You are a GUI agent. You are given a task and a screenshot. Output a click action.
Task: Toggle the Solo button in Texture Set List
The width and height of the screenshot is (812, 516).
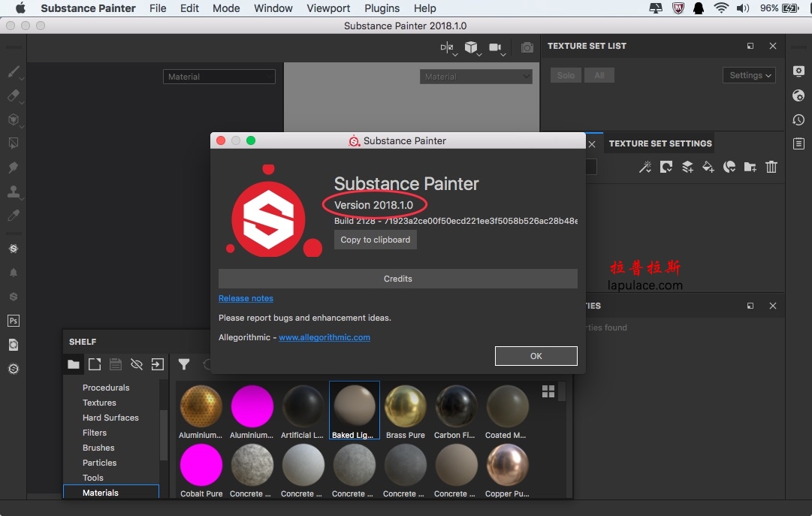pos(566,75)
